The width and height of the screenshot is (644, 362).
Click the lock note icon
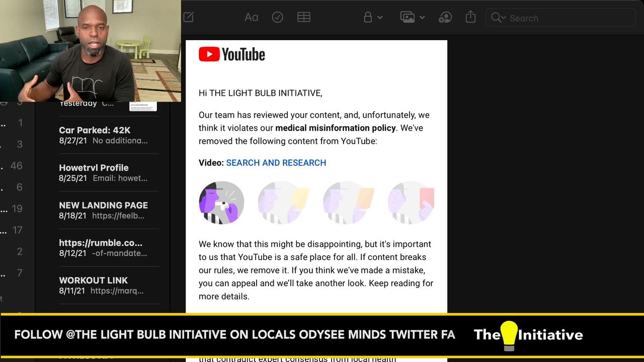coord(368,18)
